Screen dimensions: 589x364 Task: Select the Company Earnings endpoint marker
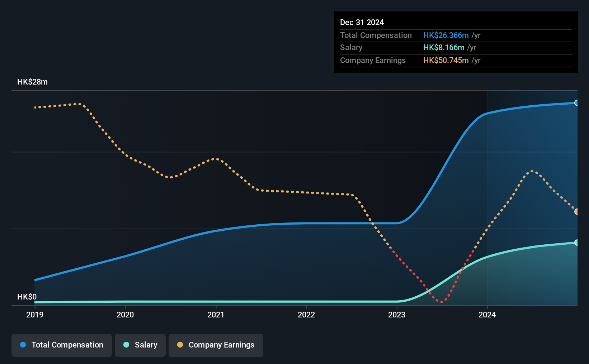576,211
